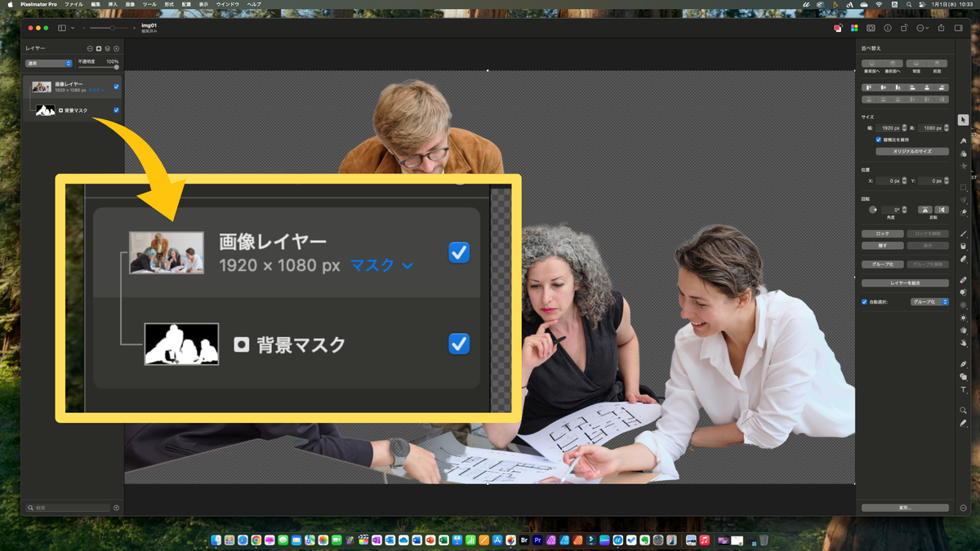The width and height of the screenshot is (980, 551).
Task: Toggle the 自動選択 checkbox
Action: (864, 302)
